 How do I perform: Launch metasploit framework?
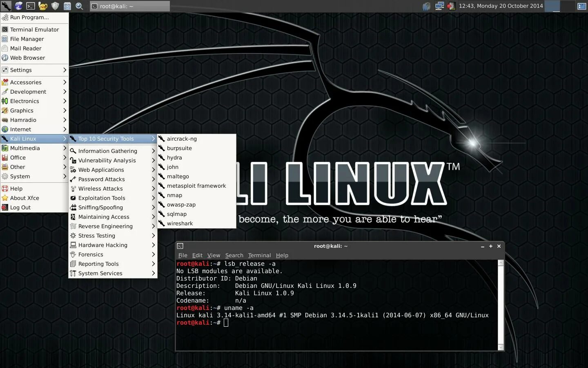tap(196, 186)
